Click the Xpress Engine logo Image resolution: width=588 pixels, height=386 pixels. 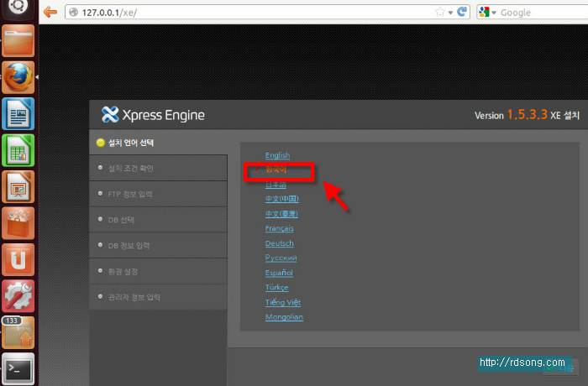[x=153, y=115]
